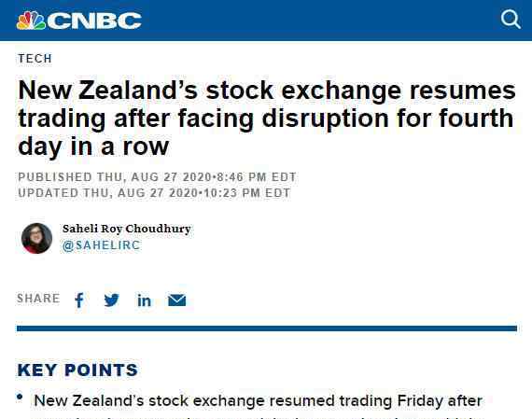Image resolution: width=532 pixels, height=419 pixels.
Task: Click the blue CNBC header bar
Action: click(266, 21)
